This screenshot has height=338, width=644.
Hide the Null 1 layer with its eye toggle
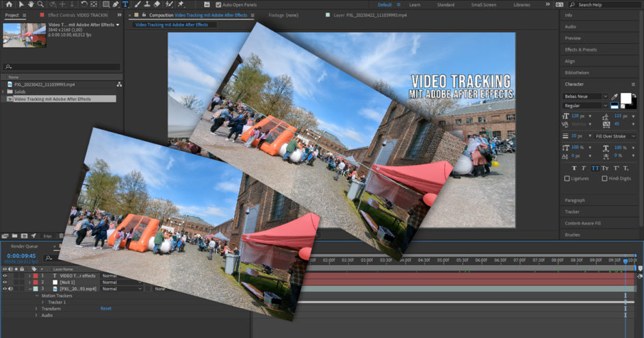(5, 282)
